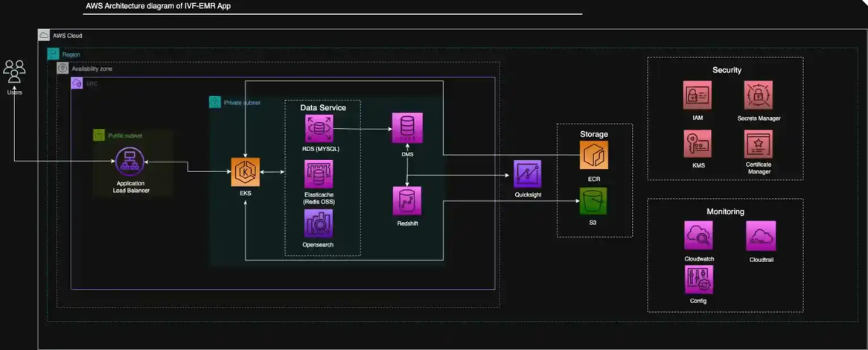The height and width of the screenshot is (350, 868).
Task: Select the Redshift label
Action: pos(407,223)
